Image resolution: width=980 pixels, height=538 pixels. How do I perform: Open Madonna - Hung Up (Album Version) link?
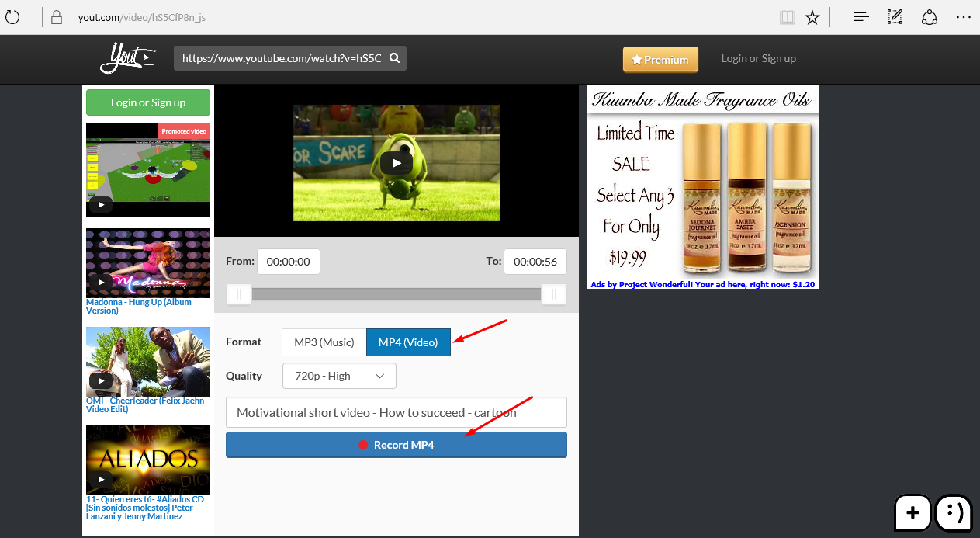pos(139,306)
